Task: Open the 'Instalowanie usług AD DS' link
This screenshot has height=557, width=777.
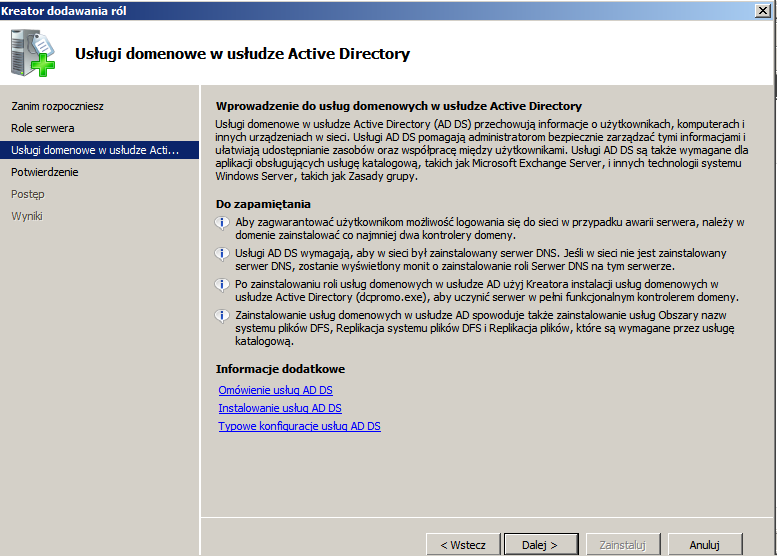Action: tap(280, 408)
